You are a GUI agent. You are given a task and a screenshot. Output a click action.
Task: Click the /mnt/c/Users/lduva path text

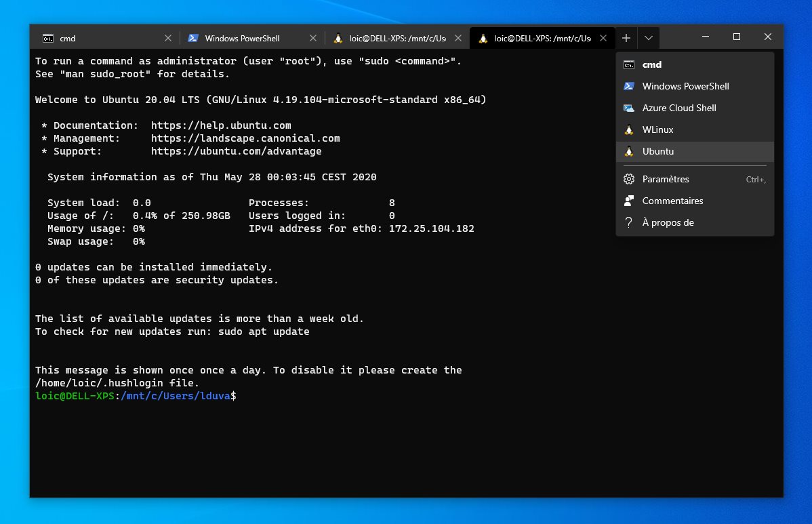(x=176, y=396)
